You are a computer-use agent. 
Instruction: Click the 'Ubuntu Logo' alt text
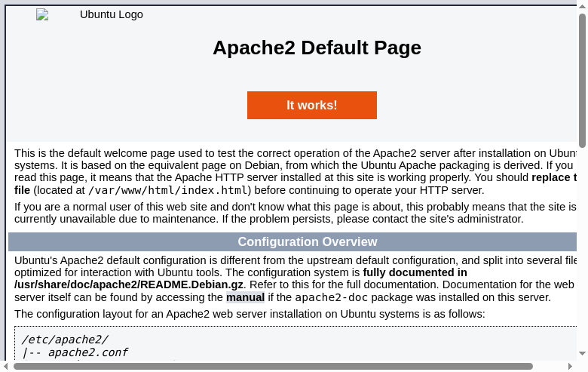coord(112,14)
